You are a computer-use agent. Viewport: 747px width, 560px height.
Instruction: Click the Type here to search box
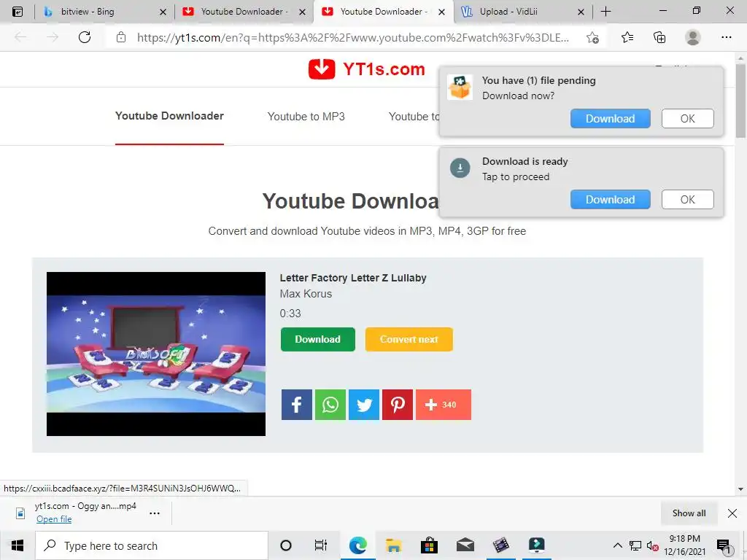coord(152,545)
